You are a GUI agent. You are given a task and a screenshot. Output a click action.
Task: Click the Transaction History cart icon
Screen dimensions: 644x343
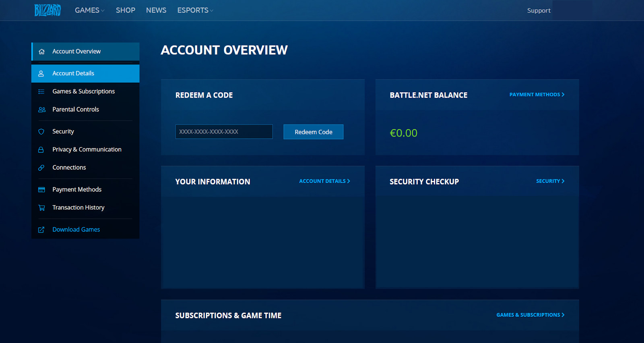click(x=41, y=208)
